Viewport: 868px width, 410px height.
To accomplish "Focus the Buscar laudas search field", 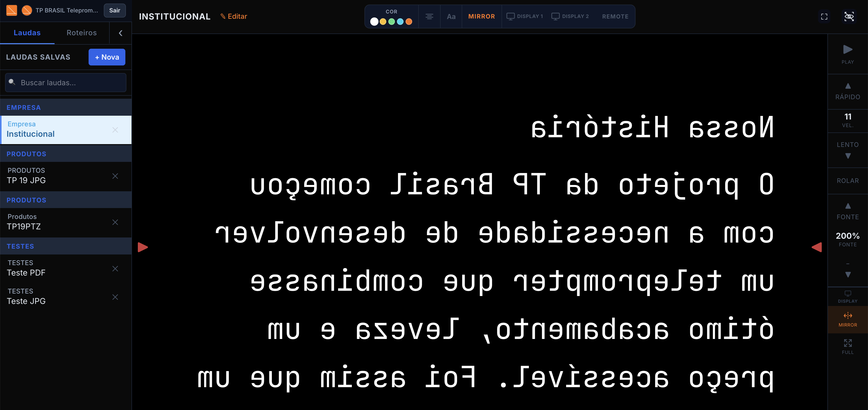I will (66, 82).
